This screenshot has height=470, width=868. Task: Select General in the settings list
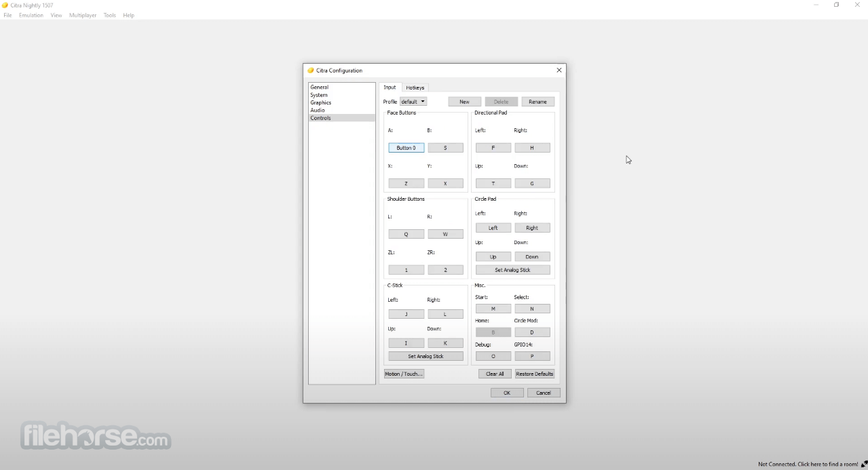coord(341,87)
